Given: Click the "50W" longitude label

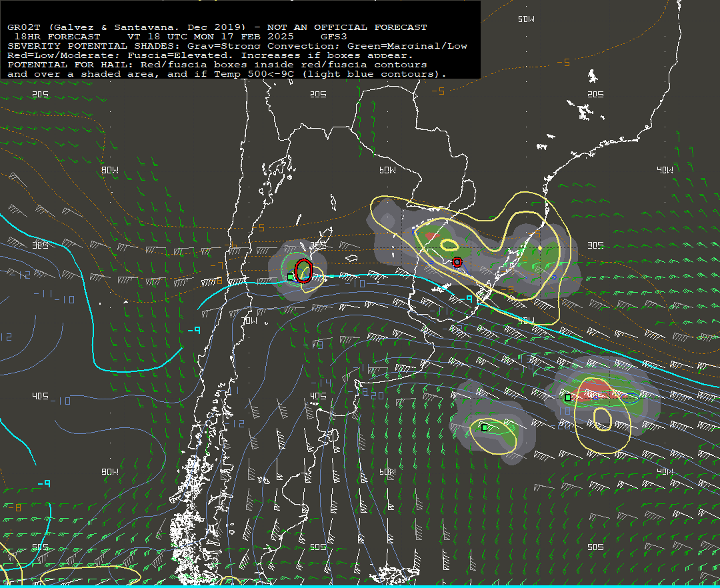Looking at the screenshot, I should (x=526, y=19).
